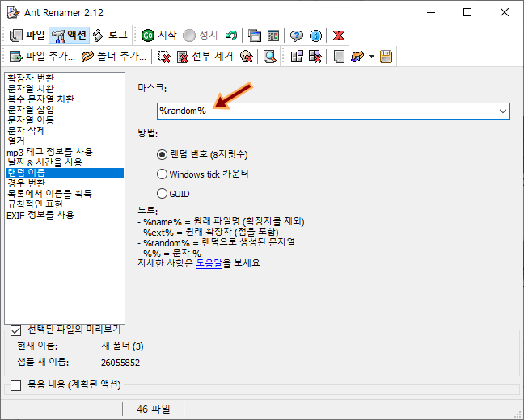The image size is (524, 420).
Task: Click 전부 제거 remove all button
Action: (205, 57)
